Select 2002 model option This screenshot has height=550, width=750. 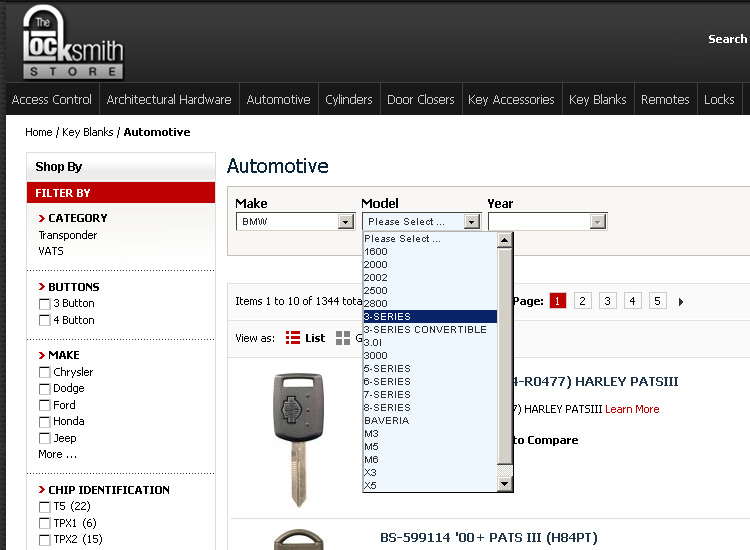click(430, 277)
